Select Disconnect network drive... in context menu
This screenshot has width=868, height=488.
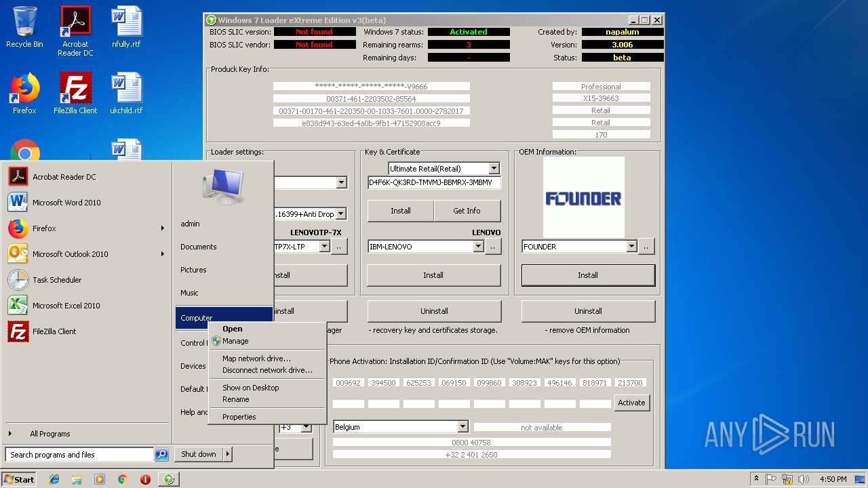click(267, 370)
